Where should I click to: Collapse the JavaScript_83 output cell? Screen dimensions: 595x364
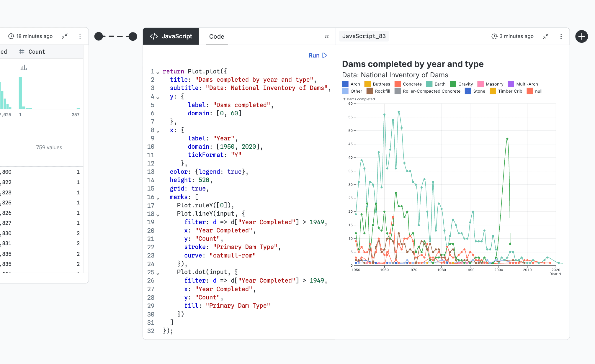545,36
